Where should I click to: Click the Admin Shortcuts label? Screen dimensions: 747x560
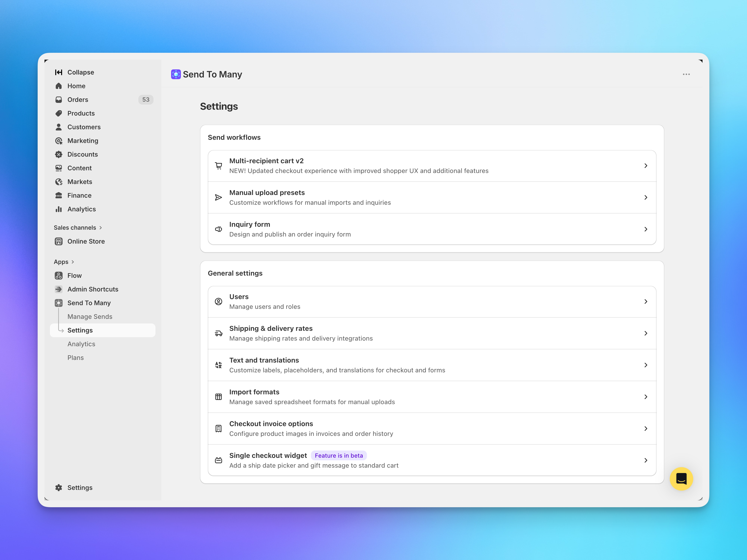tap(93, 289)
